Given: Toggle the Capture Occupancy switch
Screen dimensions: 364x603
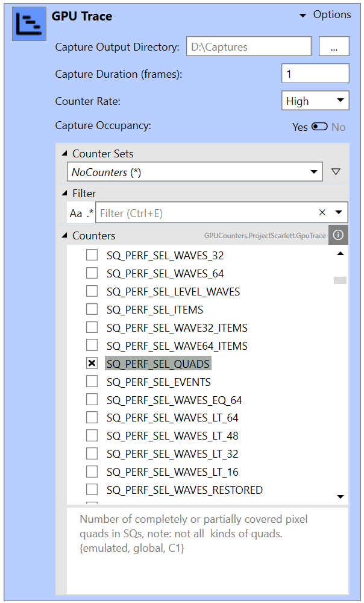Looking at the screenshot, I should (x=319, y=127).
